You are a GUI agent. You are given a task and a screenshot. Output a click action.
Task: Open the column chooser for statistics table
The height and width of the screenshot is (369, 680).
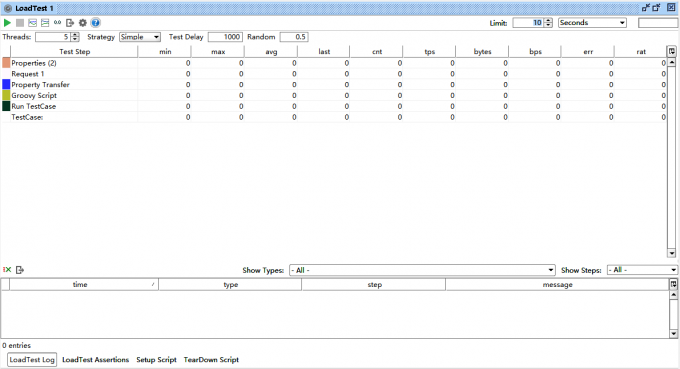coord(672,52)
